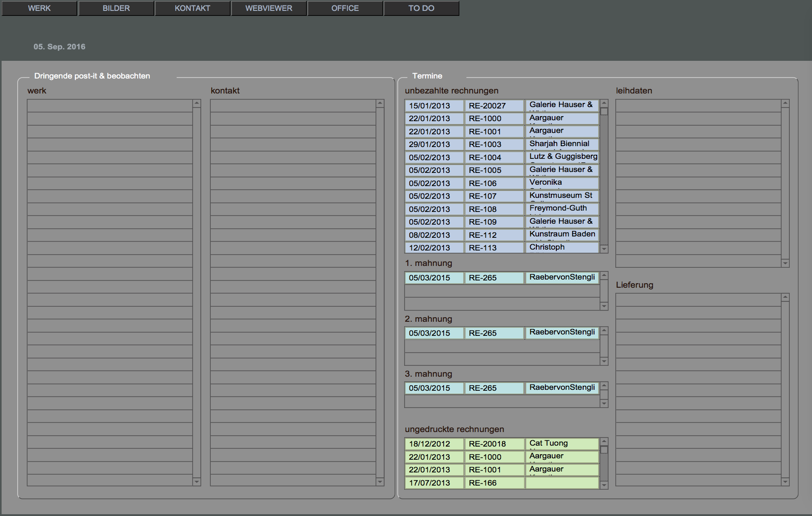This screenshot has width=812, height=516.
Task: Click scrollbar thumb of unbezahlte rechnungen list
Action: tap(604, 112)
